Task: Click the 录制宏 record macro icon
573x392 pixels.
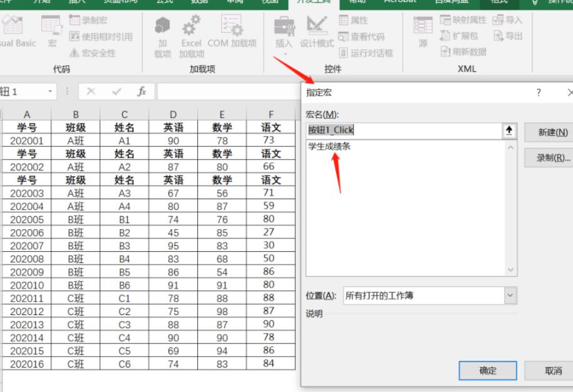Action: tap(75, 21)
